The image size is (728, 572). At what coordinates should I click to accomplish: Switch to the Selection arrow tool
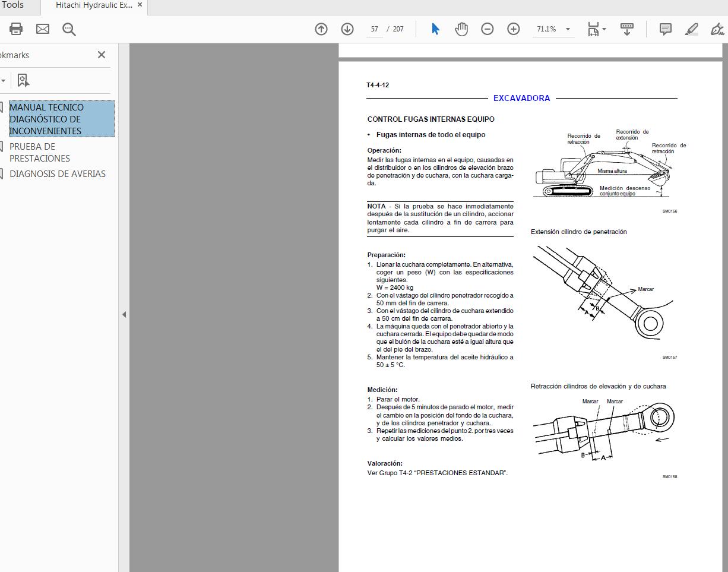435,29
